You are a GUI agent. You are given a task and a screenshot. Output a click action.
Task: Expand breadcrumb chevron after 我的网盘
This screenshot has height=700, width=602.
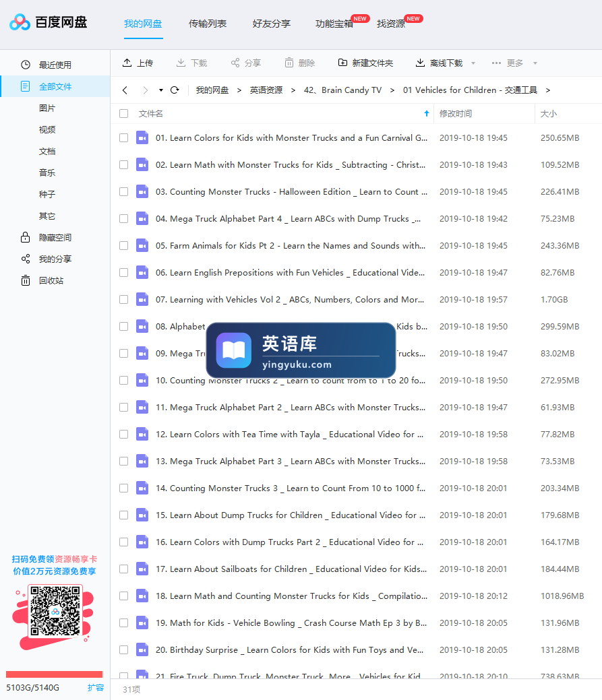tap(239, 91)
